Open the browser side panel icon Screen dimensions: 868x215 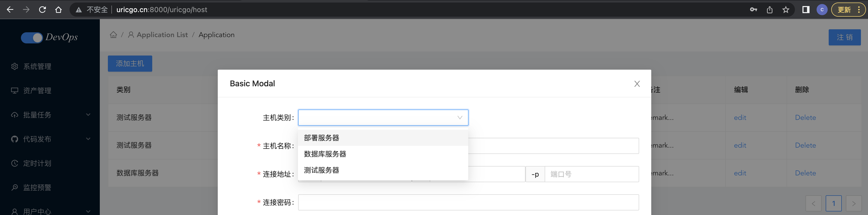click(806, 10)
